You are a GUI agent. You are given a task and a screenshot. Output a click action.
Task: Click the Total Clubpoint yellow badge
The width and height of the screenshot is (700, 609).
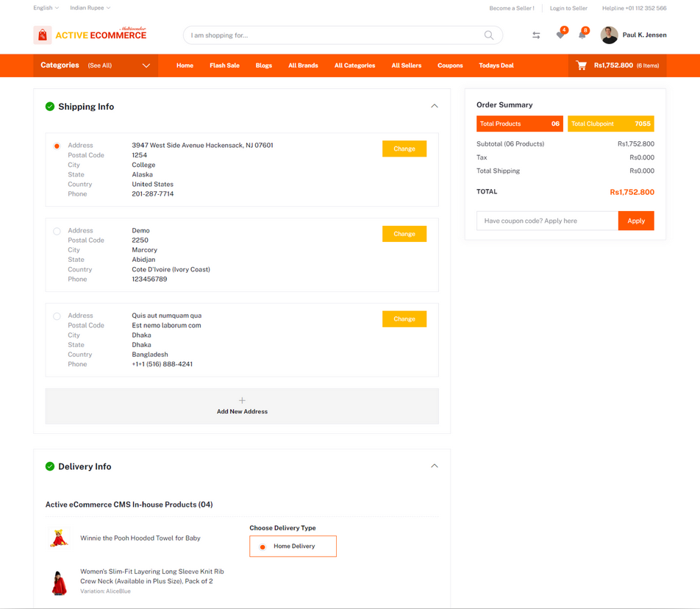pyautogui.click(x=611, y=124)
